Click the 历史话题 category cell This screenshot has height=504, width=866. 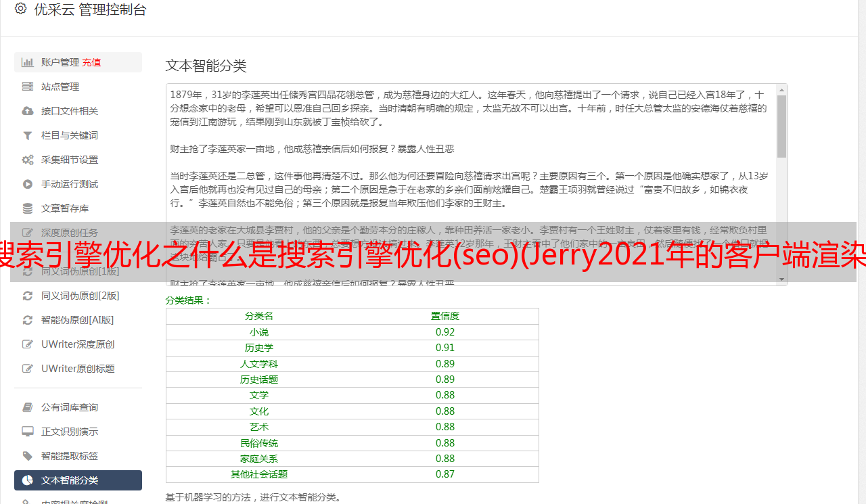tap(259, 380)
